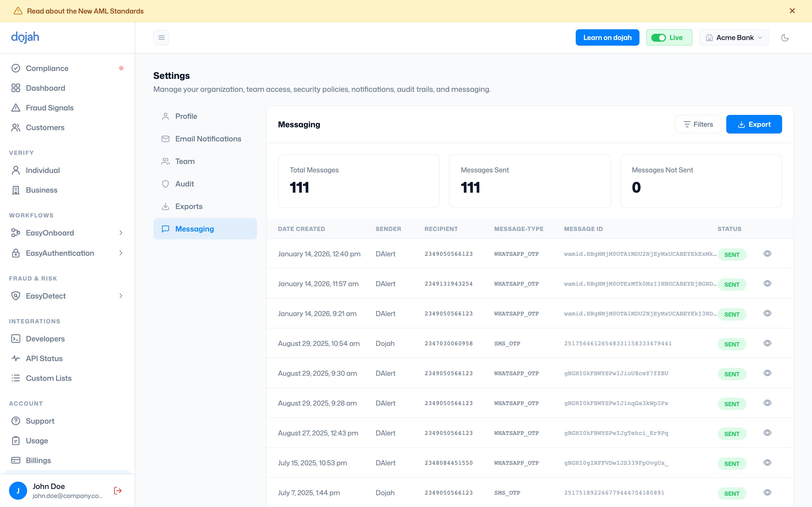Click the red logout icon beside John Doe
This screenshot has width=812, height=507.
pos(118,491)
